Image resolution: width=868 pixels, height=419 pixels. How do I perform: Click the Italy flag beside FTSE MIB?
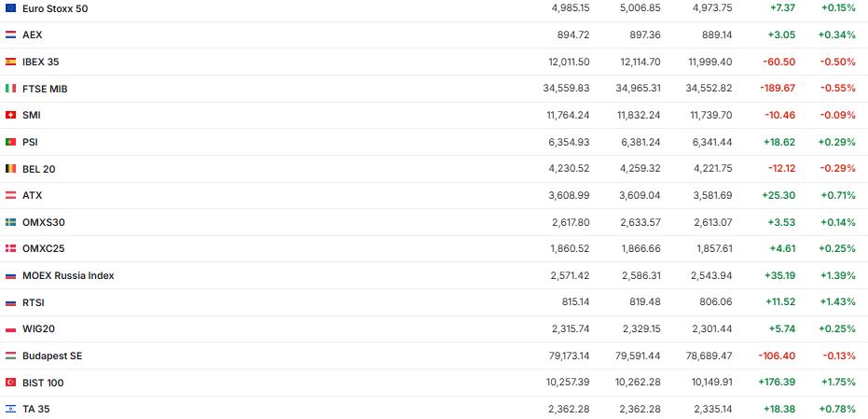coord(10,89)
